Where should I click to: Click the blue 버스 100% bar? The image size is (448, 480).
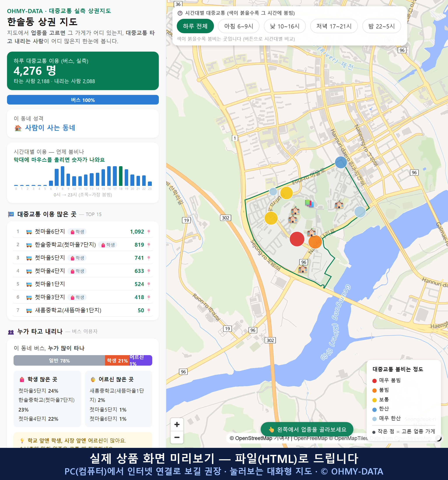coord(83,100)
